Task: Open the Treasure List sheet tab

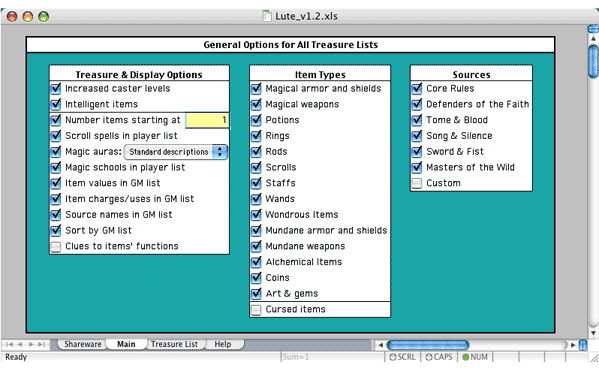Action: (174, 344)
